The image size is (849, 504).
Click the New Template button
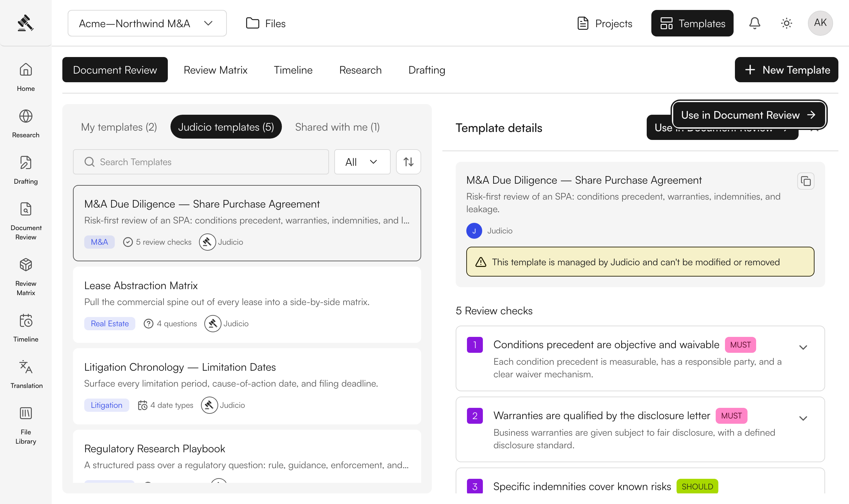pos(786,70)
